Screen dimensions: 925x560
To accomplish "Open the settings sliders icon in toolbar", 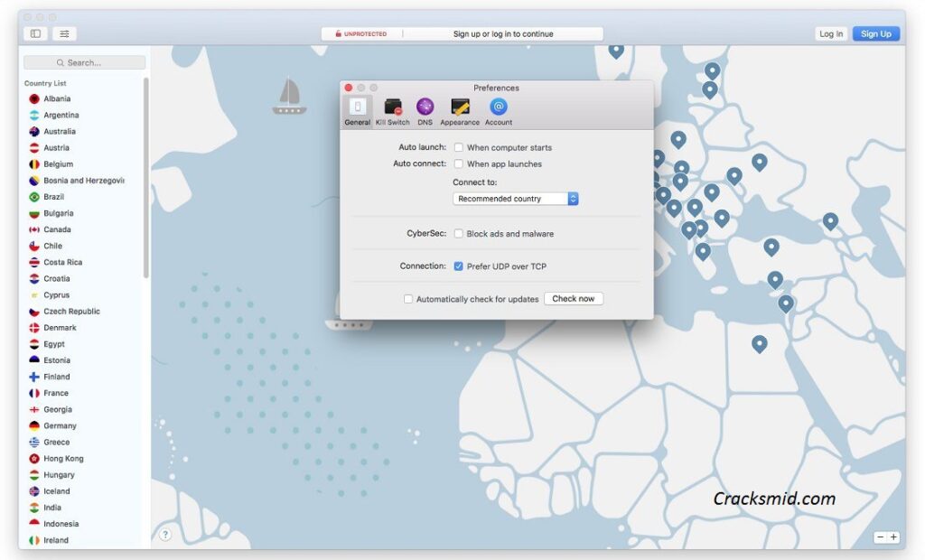I will point(64,33).
